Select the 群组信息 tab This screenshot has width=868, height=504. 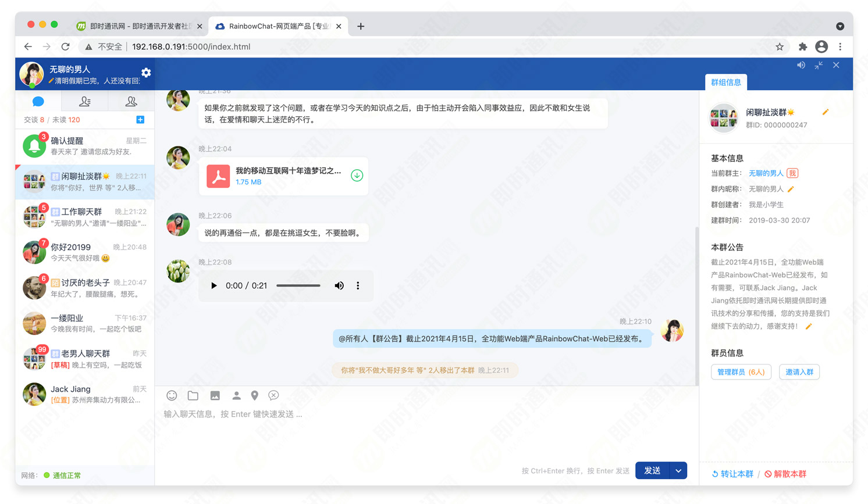pos(726,83)
